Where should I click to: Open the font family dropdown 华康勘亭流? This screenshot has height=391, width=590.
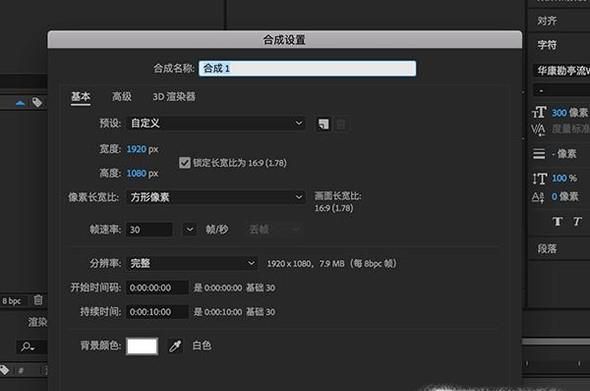click(562, 70)
